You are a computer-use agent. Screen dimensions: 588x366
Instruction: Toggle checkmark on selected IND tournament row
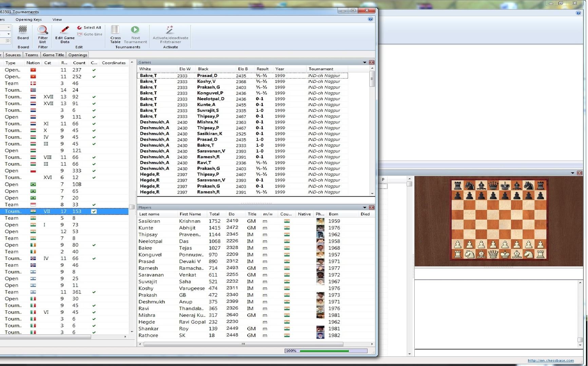(x=94, y=211)
